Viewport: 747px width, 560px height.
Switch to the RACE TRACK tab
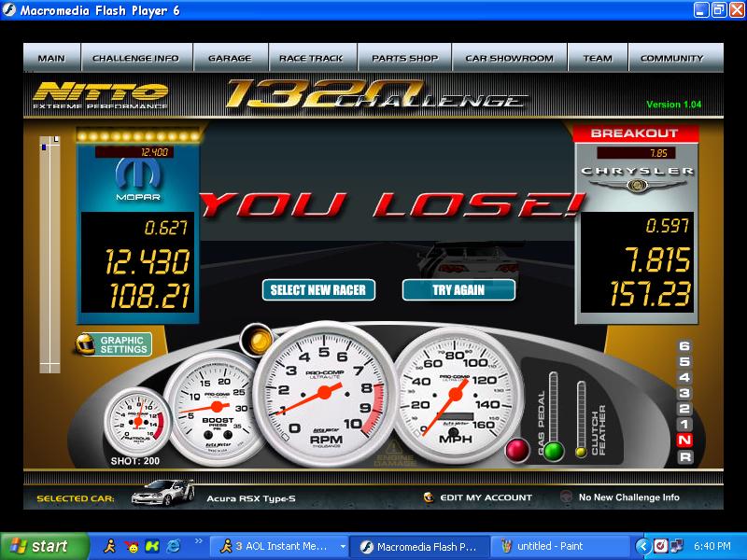[x=312, y=58]
